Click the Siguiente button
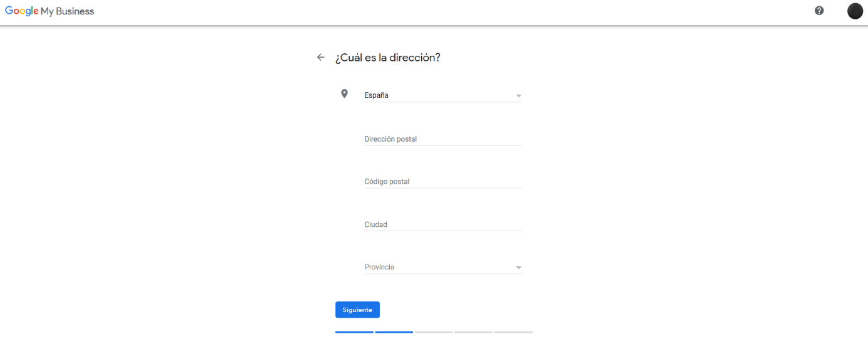This screenshot has width=868, height=339. tap(357, 310)
